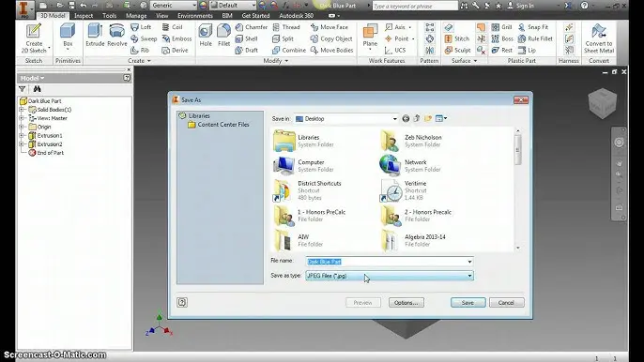Screen dimensions: 644x362
Task: Switch to the Get Started tab
Action: [255, 16]
